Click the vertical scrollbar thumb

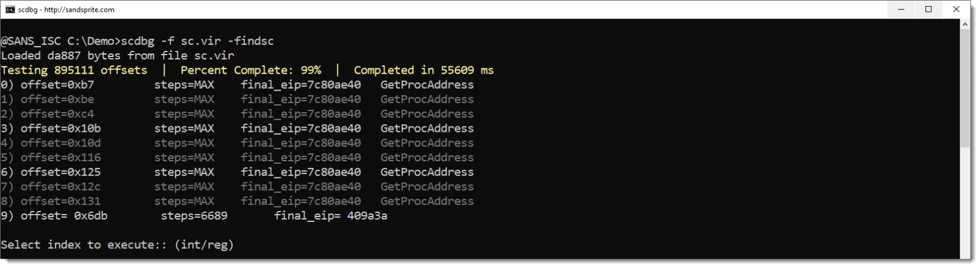(965, 86)
